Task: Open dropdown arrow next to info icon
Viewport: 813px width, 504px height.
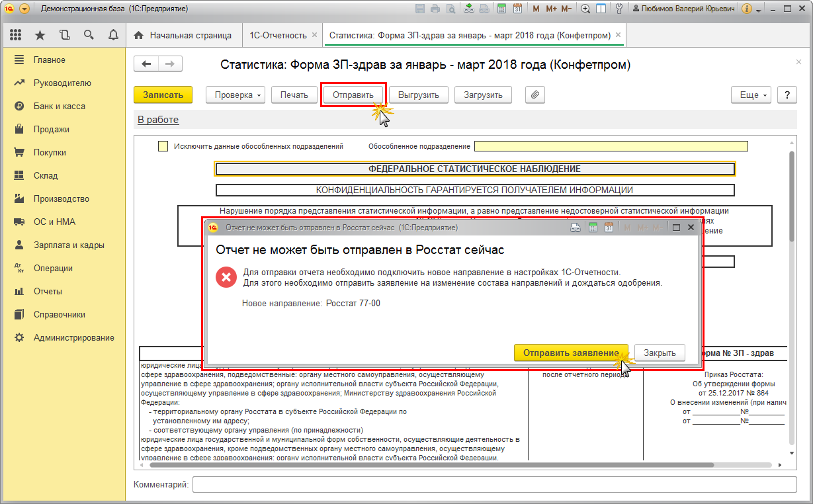Action: tap(758, 9)
